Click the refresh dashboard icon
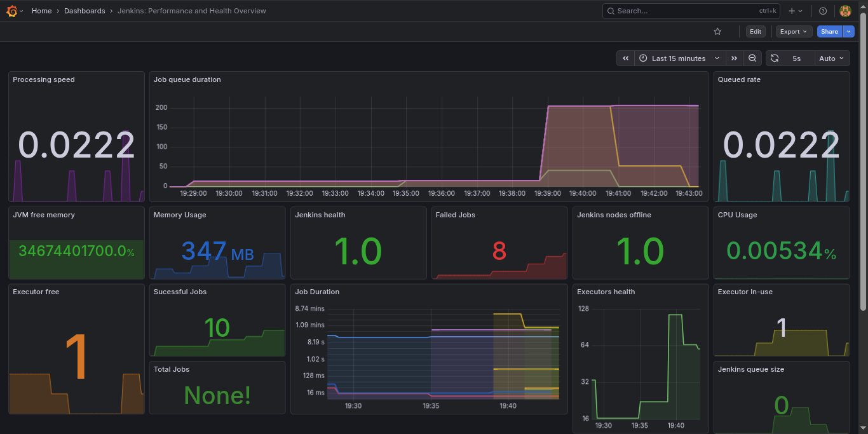This screenshot has height=434, width=868. coord(774,58)
